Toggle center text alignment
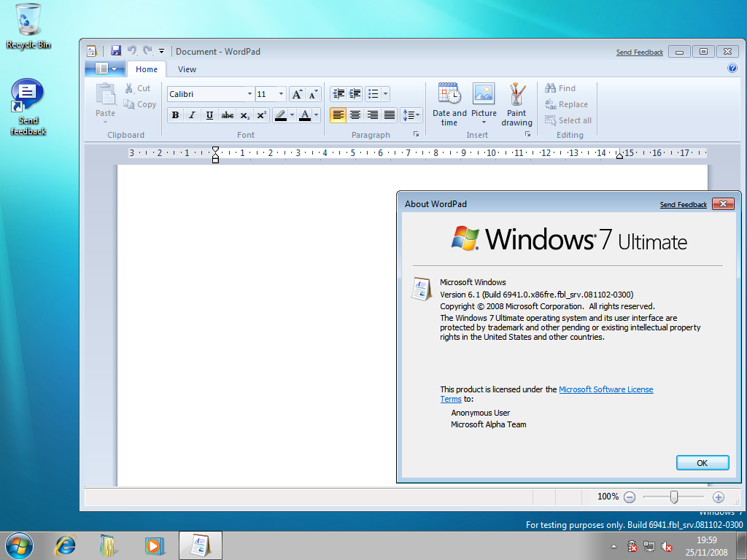This screenshot has height=560, width=747. point(355,114)
